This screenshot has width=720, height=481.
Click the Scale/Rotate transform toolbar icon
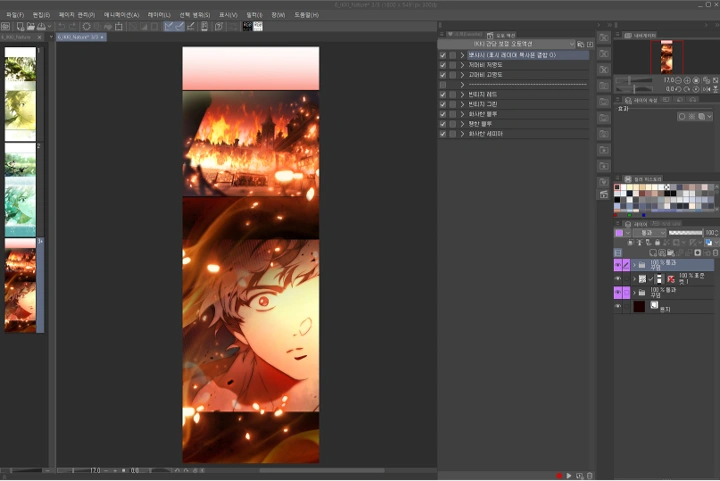(119, 27)
